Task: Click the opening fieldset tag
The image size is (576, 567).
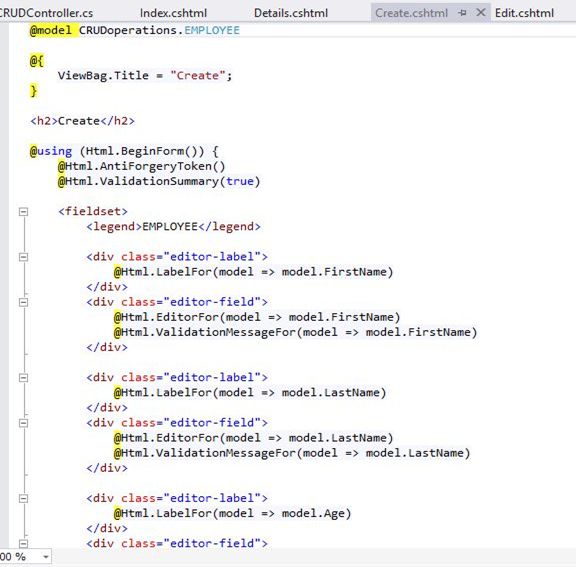Action: pyautogui.click(x=93, y=212)
